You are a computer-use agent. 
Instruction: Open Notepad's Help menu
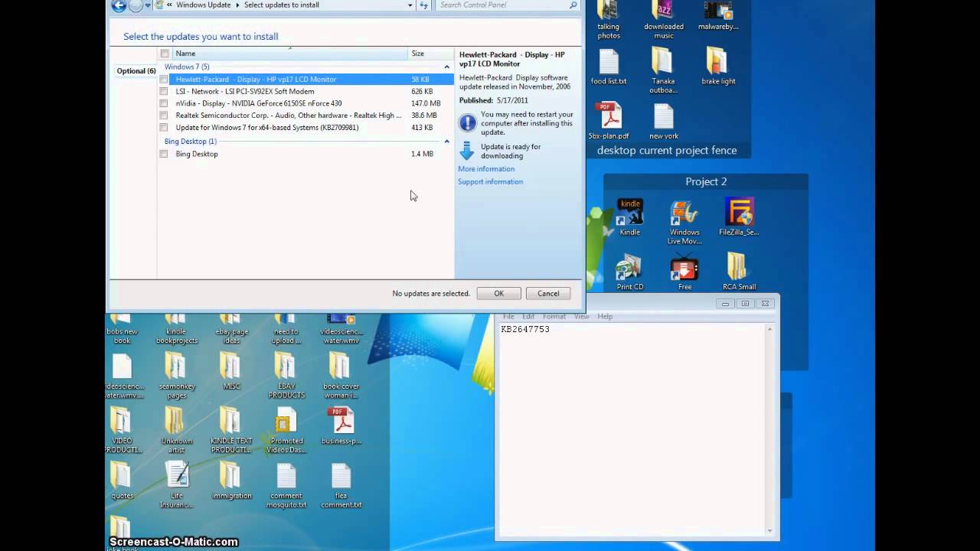point(605,316)
